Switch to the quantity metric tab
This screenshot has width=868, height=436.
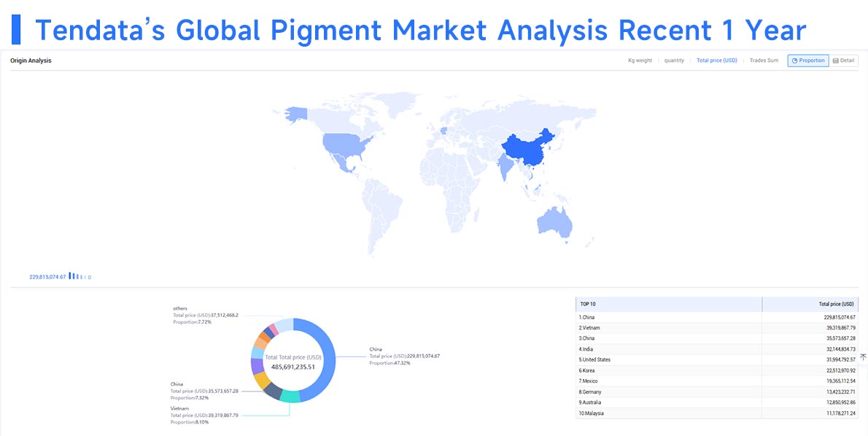point(674,61)
